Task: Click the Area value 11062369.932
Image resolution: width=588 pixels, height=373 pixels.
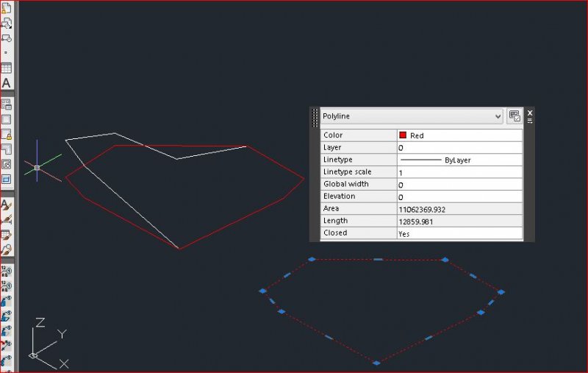Action: tap(422, 210)
